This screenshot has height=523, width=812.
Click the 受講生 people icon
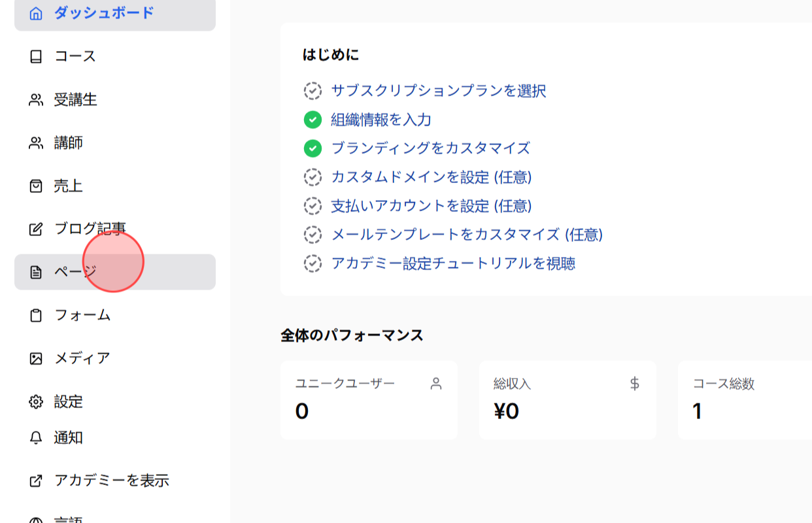pos(35,99)
